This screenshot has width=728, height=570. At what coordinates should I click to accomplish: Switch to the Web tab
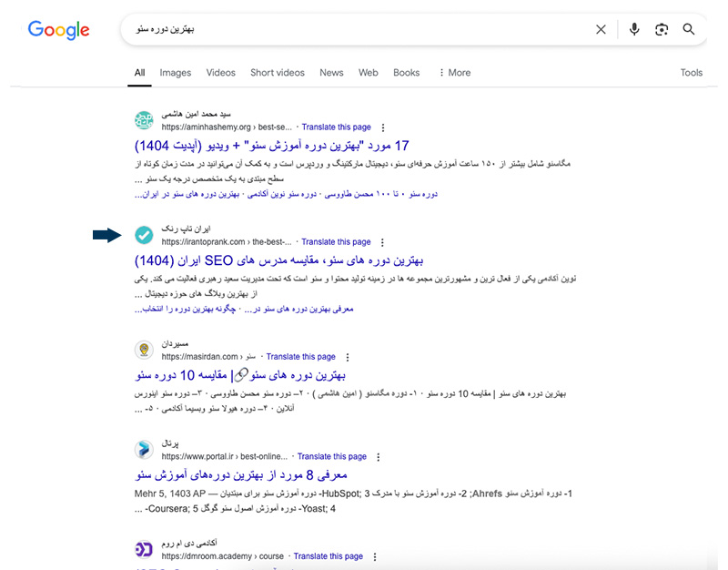(x=369, y=73)
